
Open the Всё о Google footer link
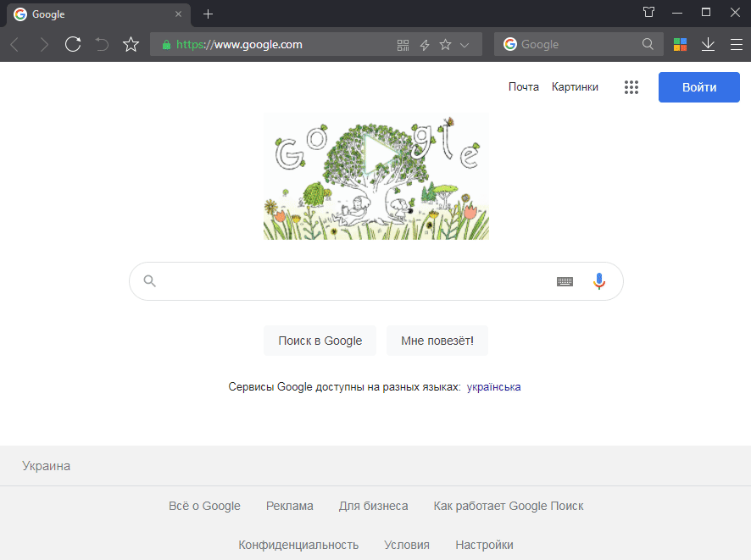(204, 506)
